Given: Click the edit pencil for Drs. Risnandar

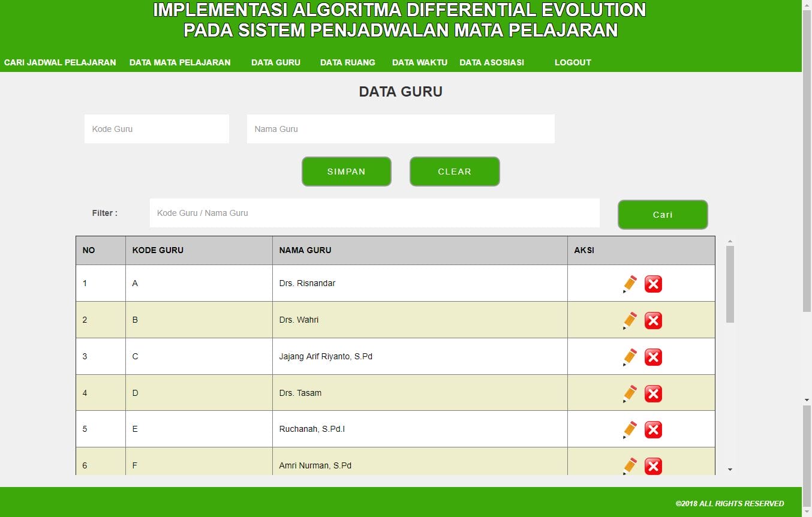Looking at the screenshot, I should point(630,284).
